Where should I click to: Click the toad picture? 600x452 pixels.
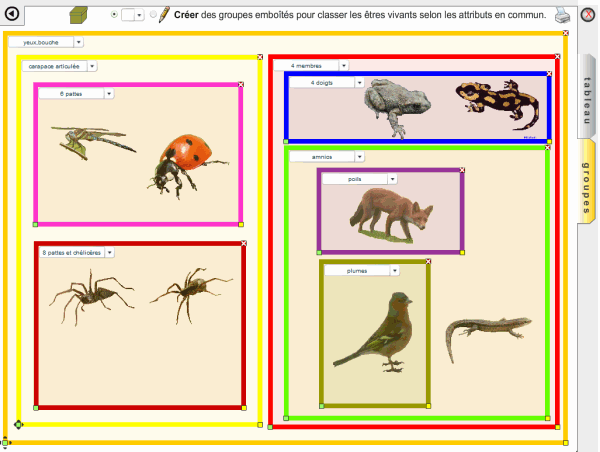click(398, 108)
